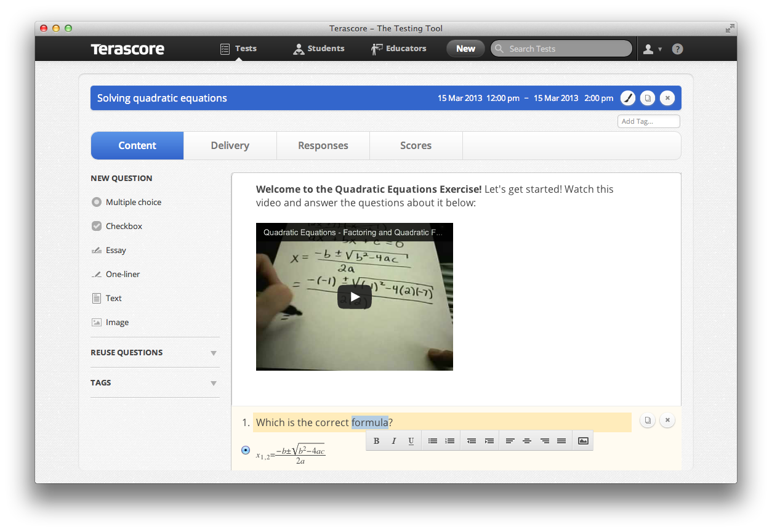Toggle underline in formatting toolbar

[x=411, y=441]
